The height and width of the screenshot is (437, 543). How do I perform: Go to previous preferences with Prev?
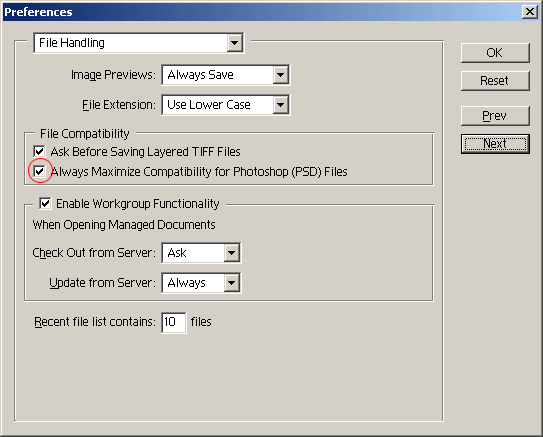click(495, 116)
